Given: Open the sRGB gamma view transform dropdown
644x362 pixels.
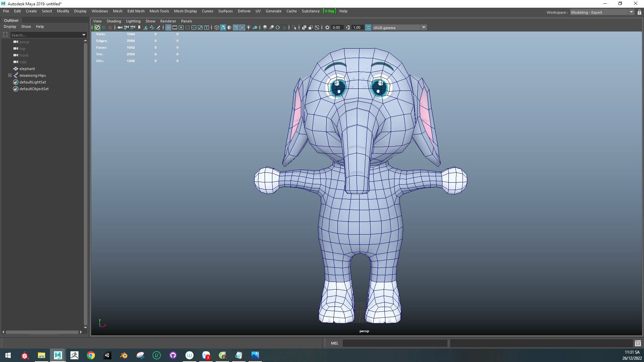Looking at the screenshot, I should pyautogui.click(x=399, y=27).
